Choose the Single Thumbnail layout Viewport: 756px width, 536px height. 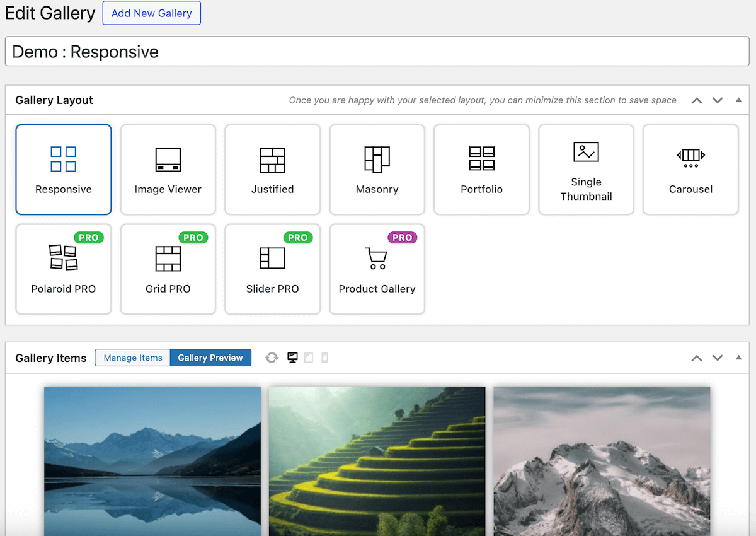(x=586, y=169)
